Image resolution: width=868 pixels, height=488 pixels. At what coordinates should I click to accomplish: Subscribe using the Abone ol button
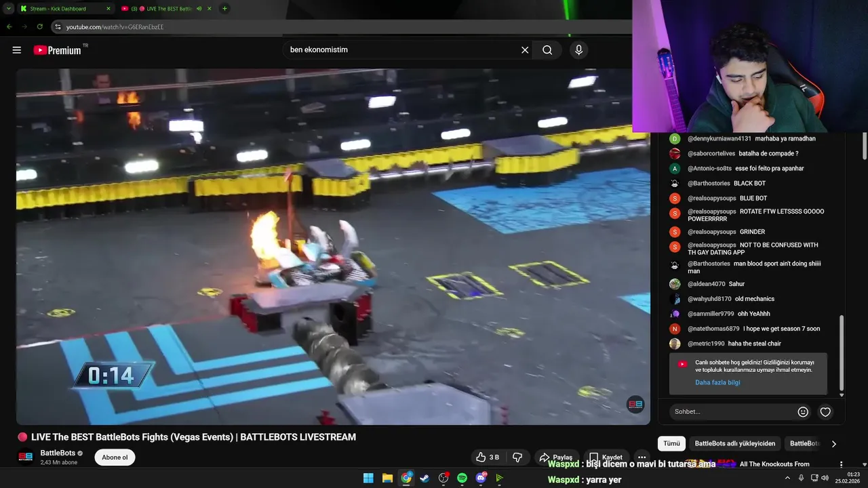click(x=115, y=457)
